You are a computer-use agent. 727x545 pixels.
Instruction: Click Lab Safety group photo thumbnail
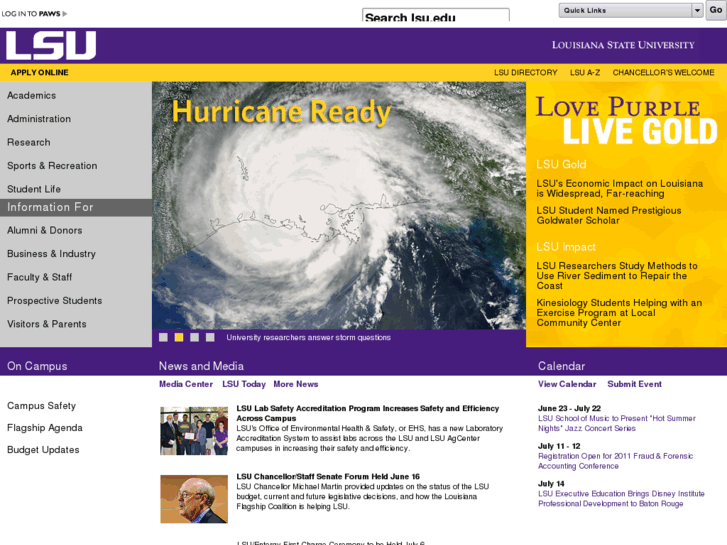pyautogui.click(x=194, y=431)
